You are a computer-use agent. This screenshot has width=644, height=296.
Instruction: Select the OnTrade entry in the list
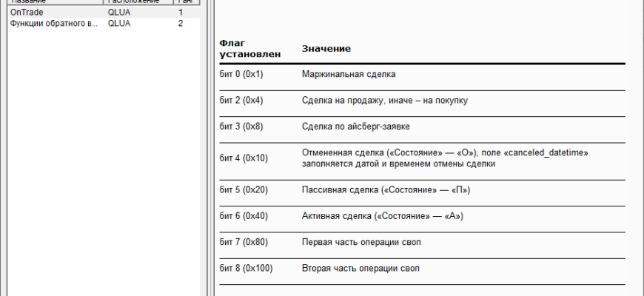(24, 13)
